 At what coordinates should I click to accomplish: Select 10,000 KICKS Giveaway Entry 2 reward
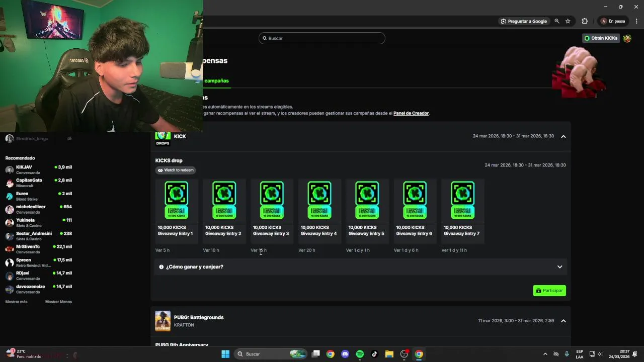(224, 211)
